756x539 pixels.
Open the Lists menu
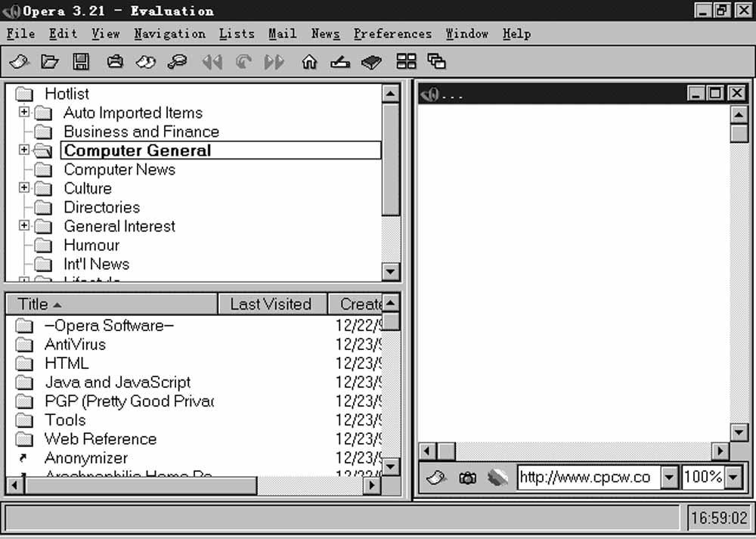237,34
